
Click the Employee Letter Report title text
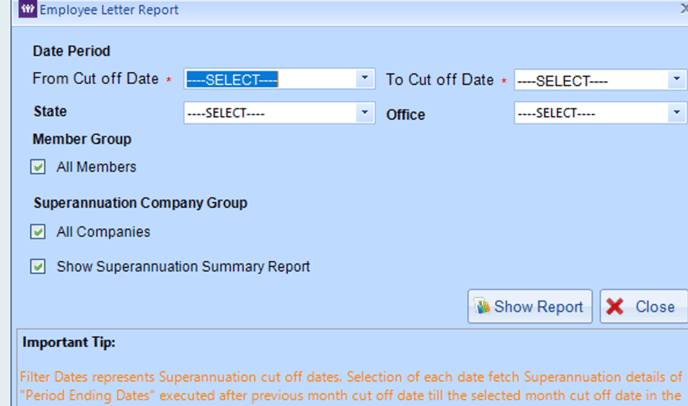point(109,10)
